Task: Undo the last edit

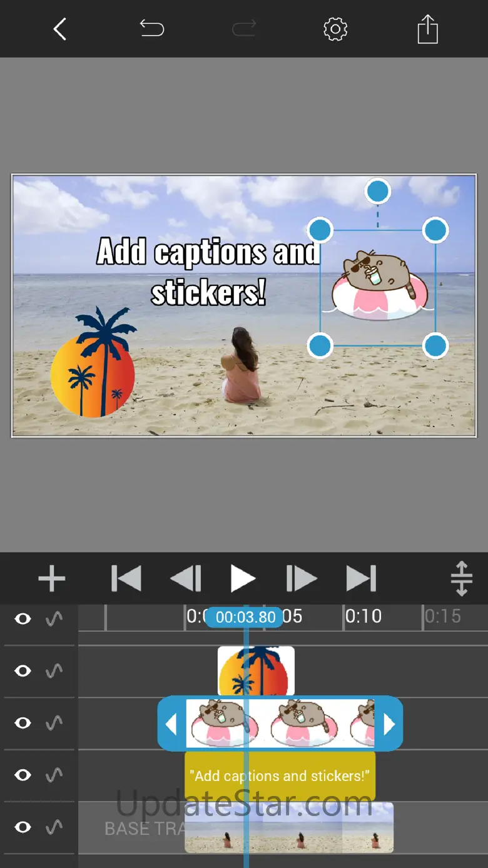Action: point(151,28)
